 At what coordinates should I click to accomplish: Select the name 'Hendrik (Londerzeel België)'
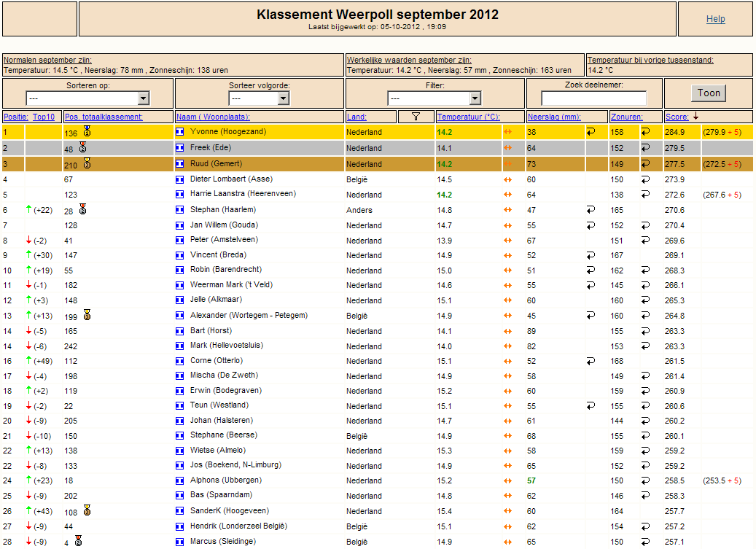point(238,526)
